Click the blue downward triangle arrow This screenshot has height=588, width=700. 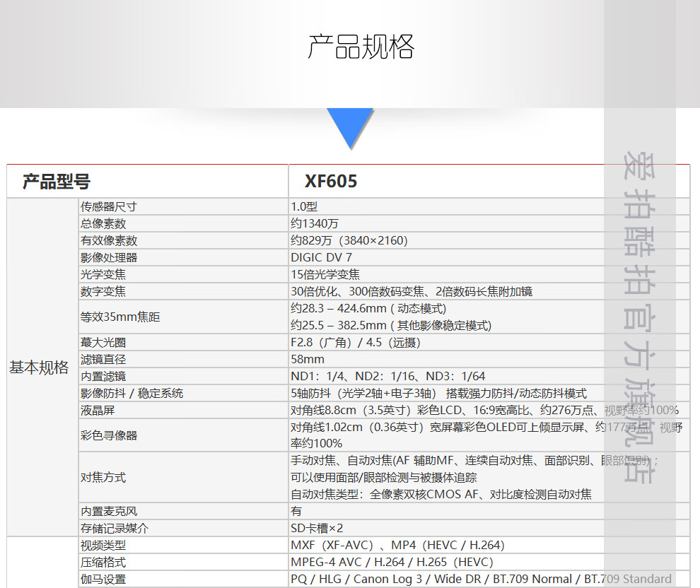350,128
